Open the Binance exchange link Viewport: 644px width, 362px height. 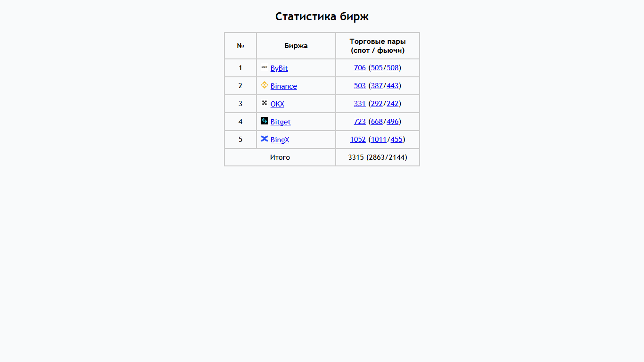click(x=284, y=86)
